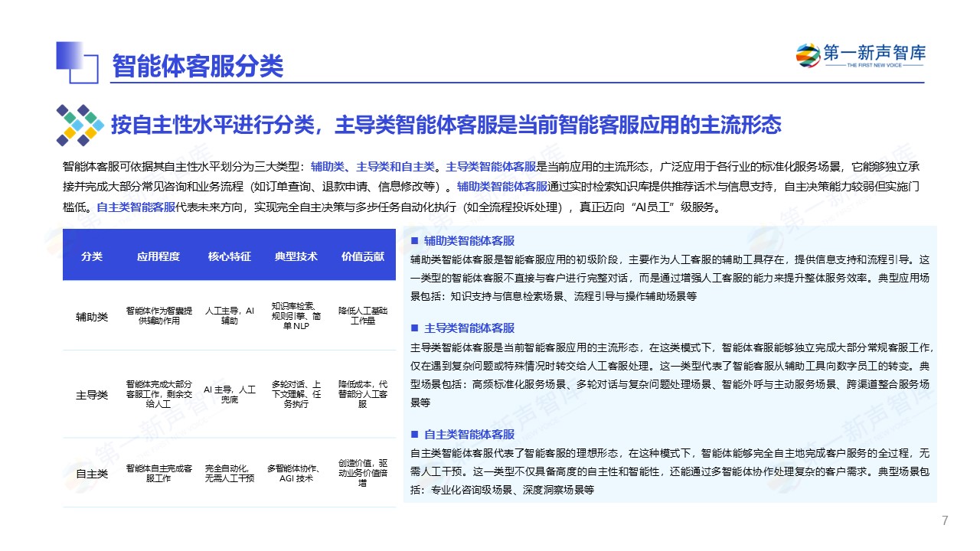
Task: Click the colorful diamond pattern icon
Action: [x=80, y=126]
